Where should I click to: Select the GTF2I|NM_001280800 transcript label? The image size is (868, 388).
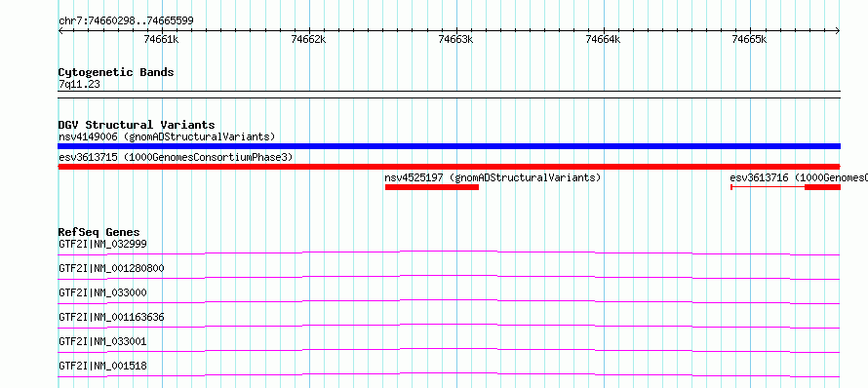(x=111, y=268)
